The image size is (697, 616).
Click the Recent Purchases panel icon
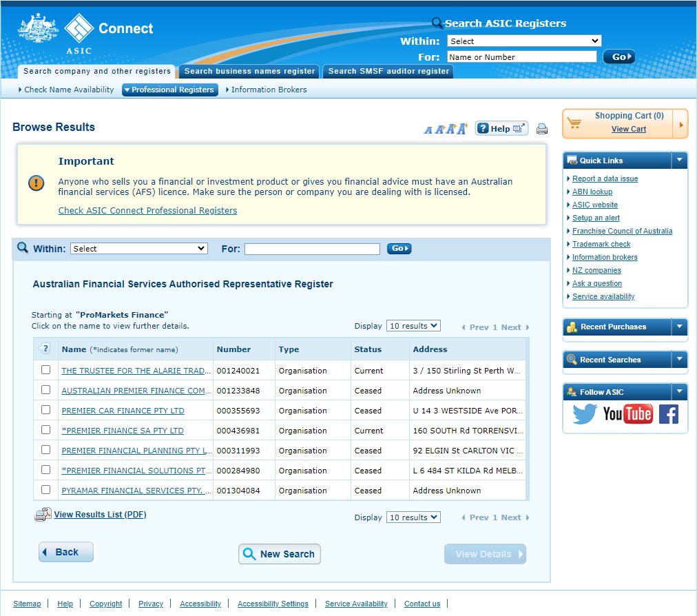(572, 327)
